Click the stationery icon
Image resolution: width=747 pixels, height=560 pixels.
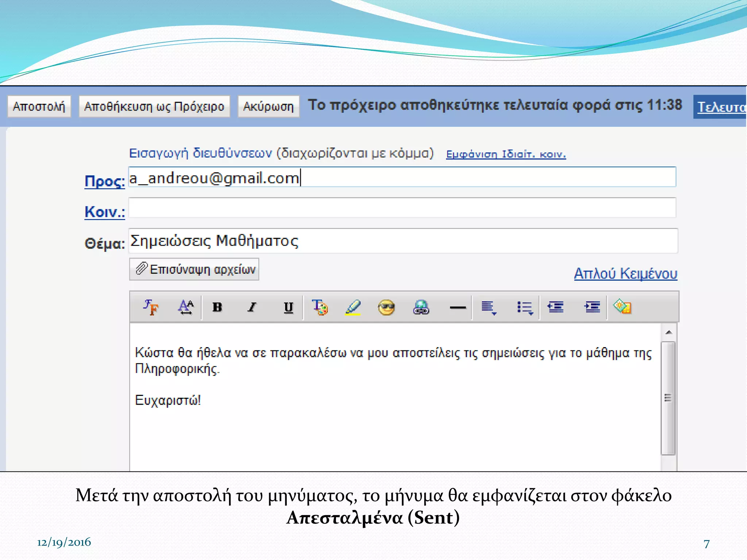click(x=622, y=307)
